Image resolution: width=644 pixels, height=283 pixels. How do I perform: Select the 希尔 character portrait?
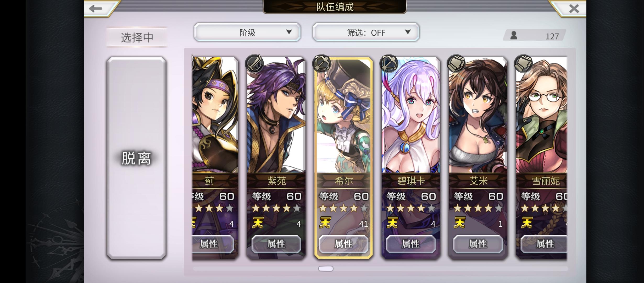click(343, 115)
